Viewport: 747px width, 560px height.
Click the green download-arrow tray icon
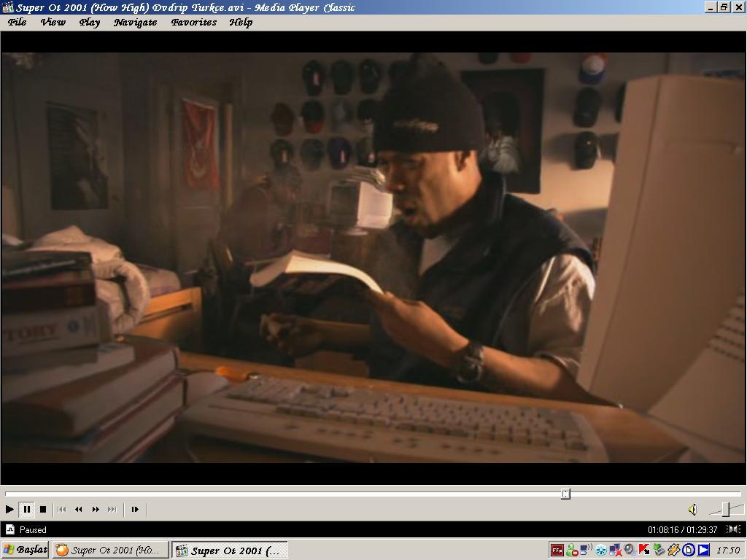point(659,551)
